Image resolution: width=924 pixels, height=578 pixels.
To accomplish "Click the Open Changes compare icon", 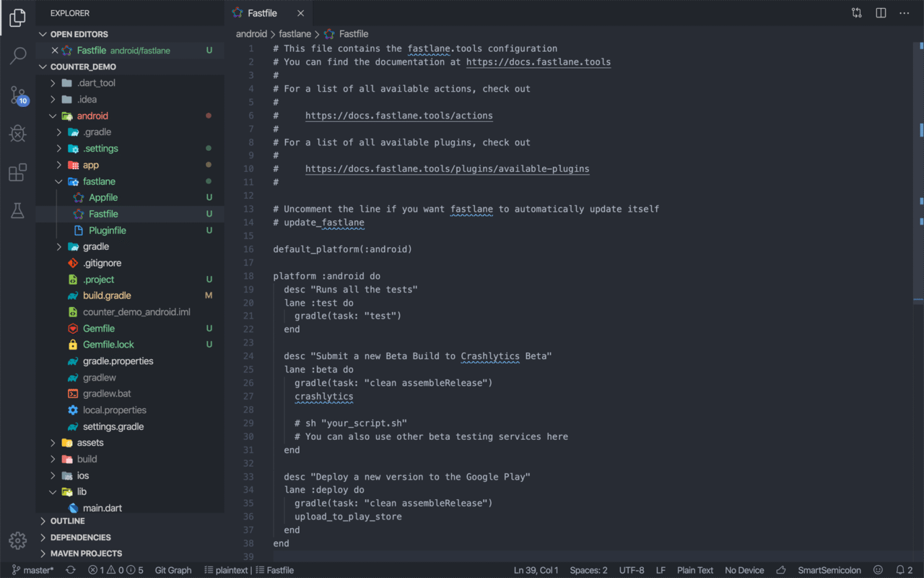I will (x=857, y=13).
